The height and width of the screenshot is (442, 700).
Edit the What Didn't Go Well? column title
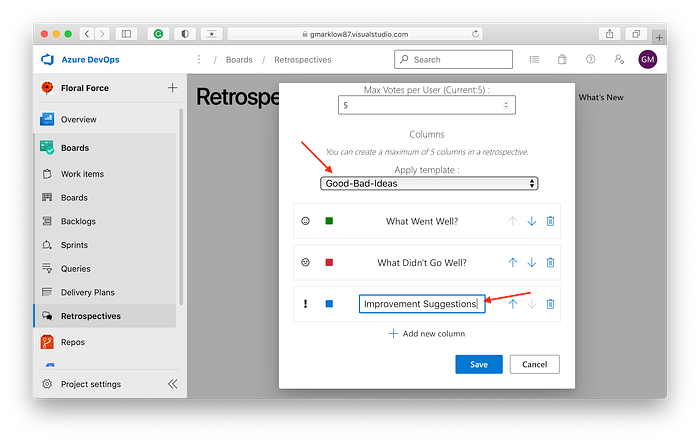(x=422, y=263)
